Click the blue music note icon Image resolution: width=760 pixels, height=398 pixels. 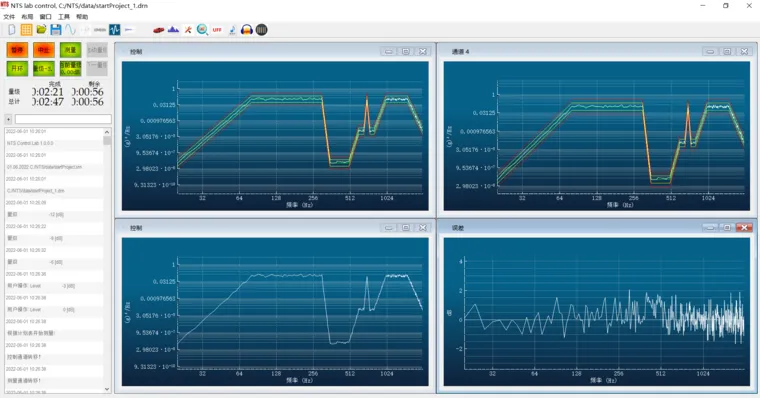232,30
